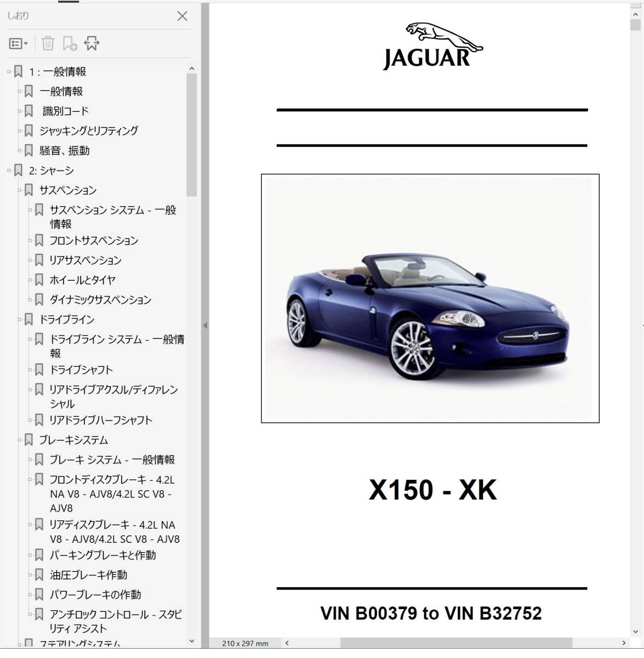Open サスペンション システム - 一般情報 bookmark

click(113, 217)
